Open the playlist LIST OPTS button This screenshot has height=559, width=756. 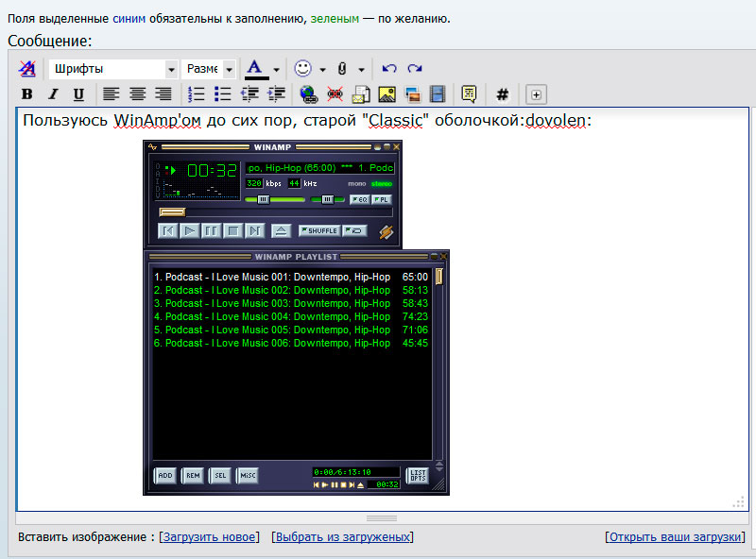pyautogui.click(x=418, y=476)
